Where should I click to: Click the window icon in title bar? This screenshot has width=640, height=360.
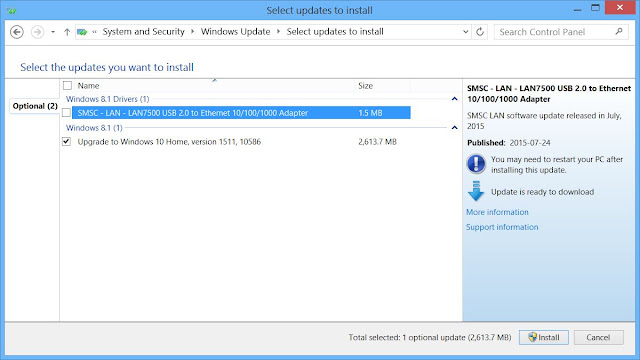[x=11, y=10]
